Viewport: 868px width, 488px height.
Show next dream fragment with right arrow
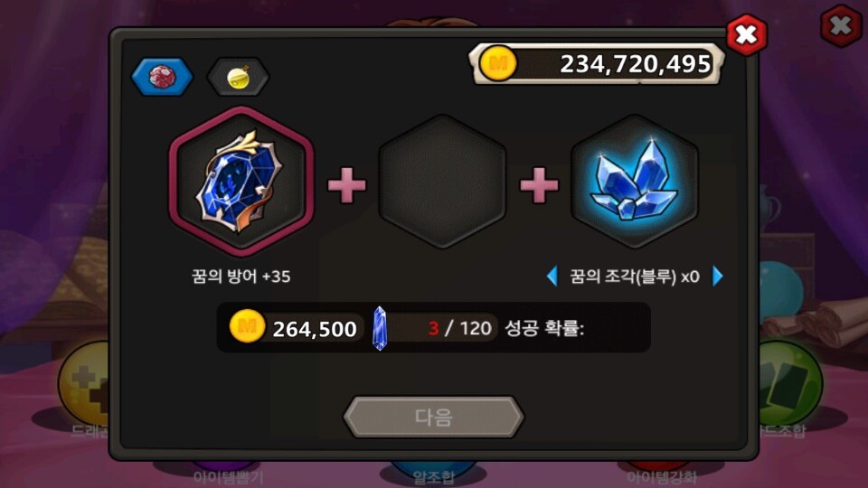pos(717,276)
